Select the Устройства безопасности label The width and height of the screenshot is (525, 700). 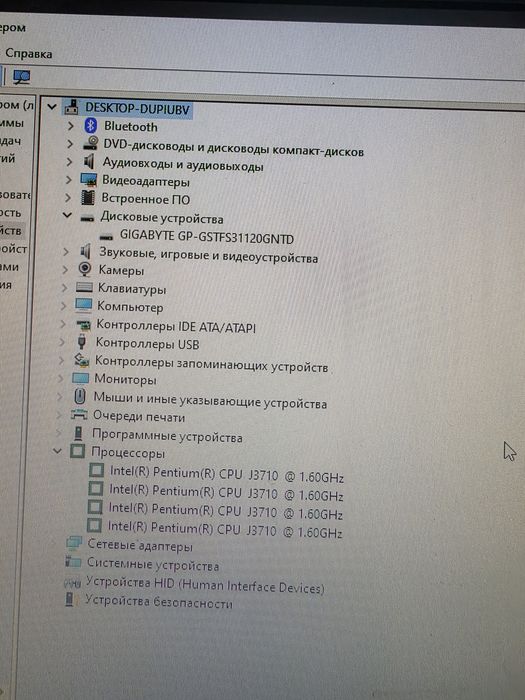pyautogui.click(x=159, y=602)
